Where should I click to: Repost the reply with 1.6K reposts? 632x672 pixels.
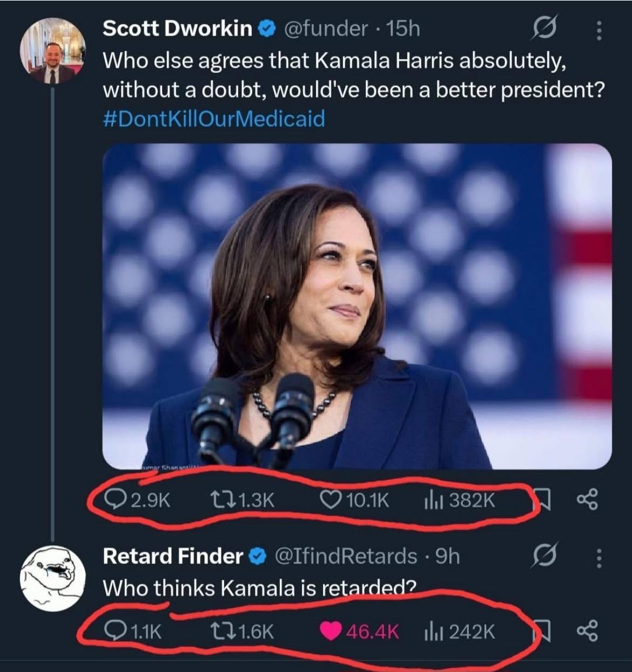click(x=241, y=631)
